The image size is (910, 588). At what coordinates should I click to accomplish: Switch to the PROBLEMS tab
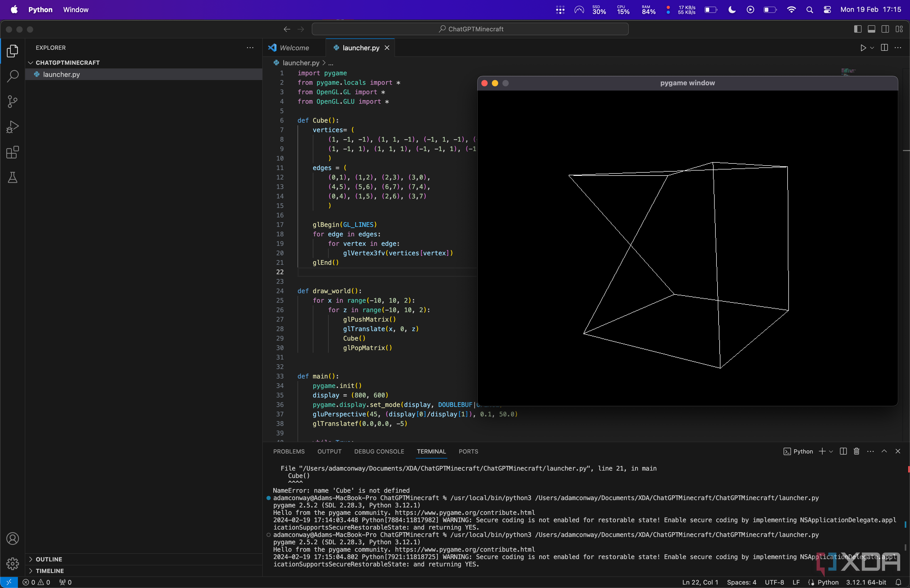289,451
